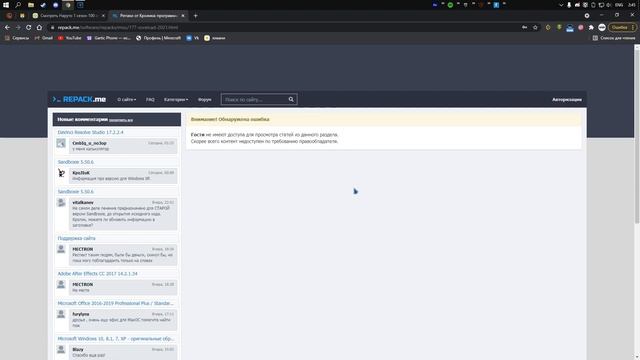Go back to the previous page
This screenshot has width=640, height=360.
click(7, 27)
